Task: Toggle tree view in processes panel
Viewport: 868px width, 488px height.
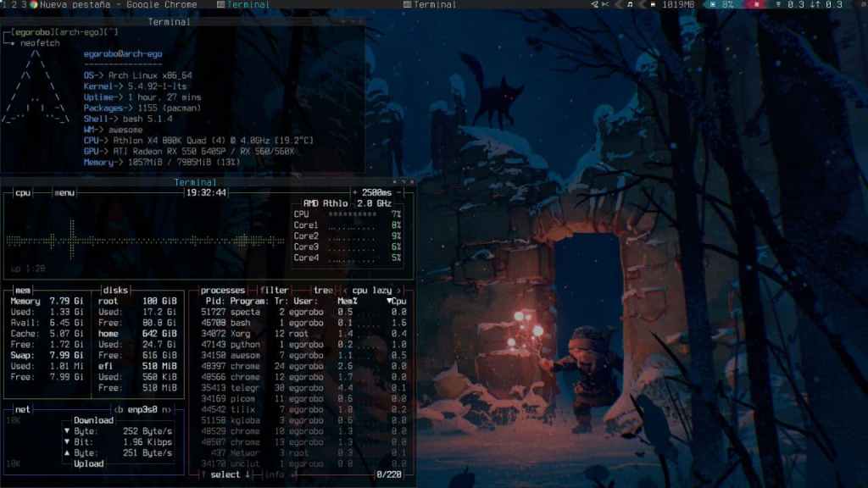Action: click(x=323, y=290)
